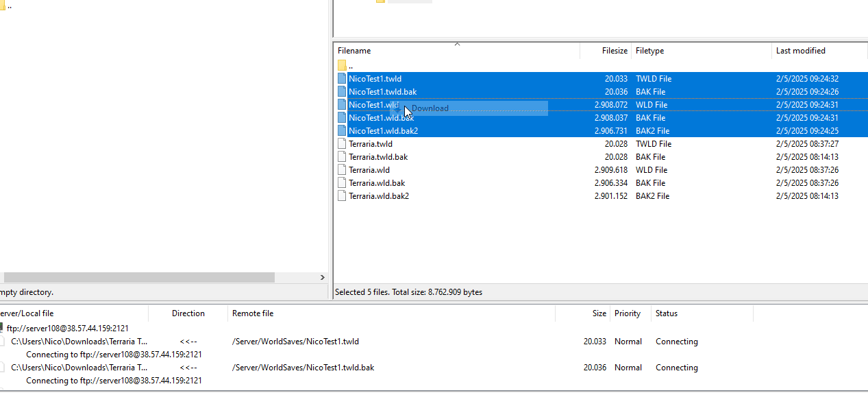
Task: Click the Terraria.wld.bak file icon
Action: 342,183
